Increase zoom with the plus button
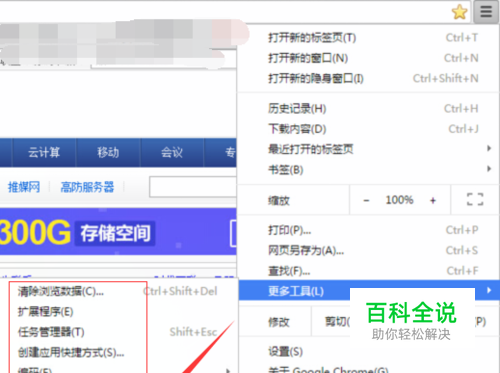Image resolution: width=500 pixels, height=373 pixels. tap(433, 200)
